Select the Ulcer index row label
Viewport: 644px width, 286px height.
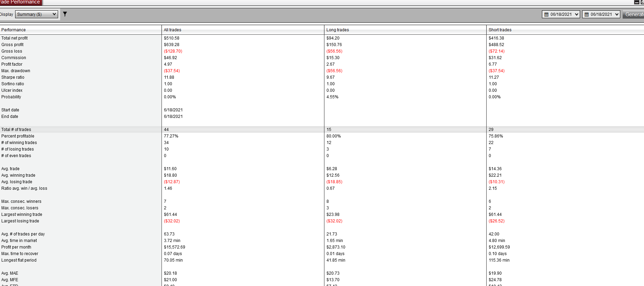[x=12, y=90]
